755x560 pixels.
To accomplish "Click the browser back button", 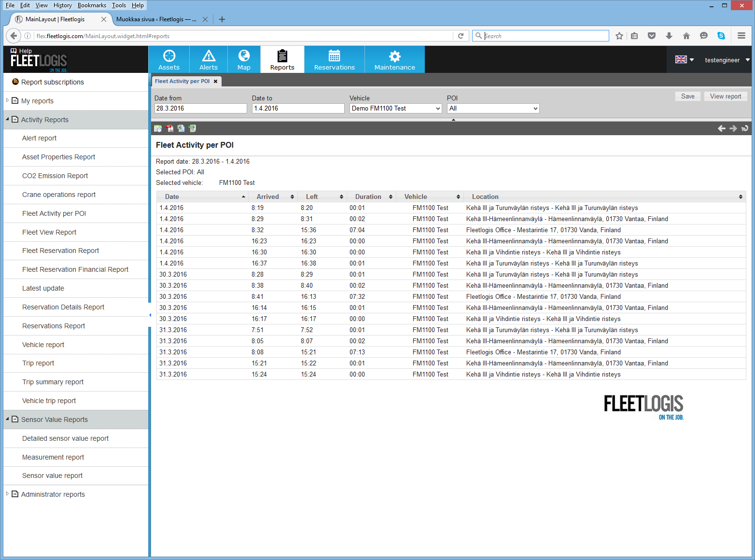I will [x=14, y=36].
